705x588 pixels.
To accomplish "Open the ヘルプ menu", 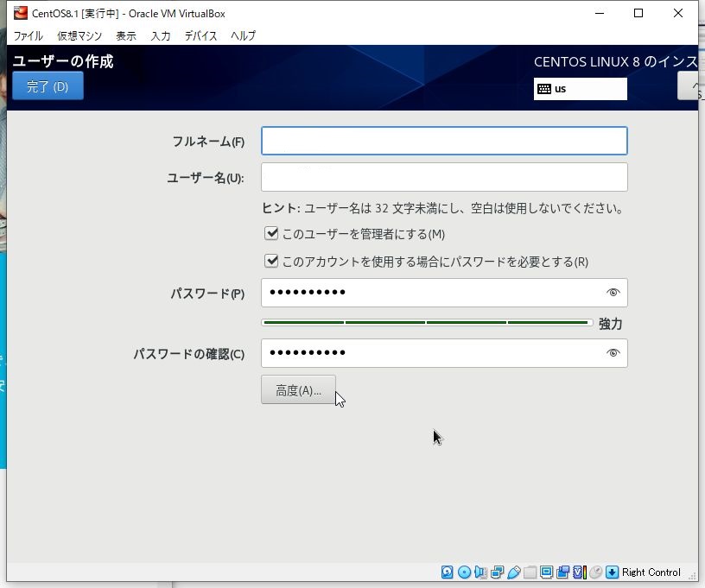I will click(244, 35).
